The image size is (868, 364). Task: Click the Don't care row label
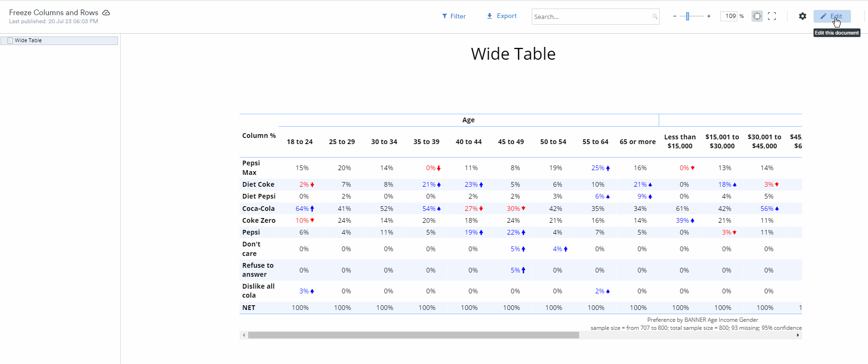click(x=251, y=249)
